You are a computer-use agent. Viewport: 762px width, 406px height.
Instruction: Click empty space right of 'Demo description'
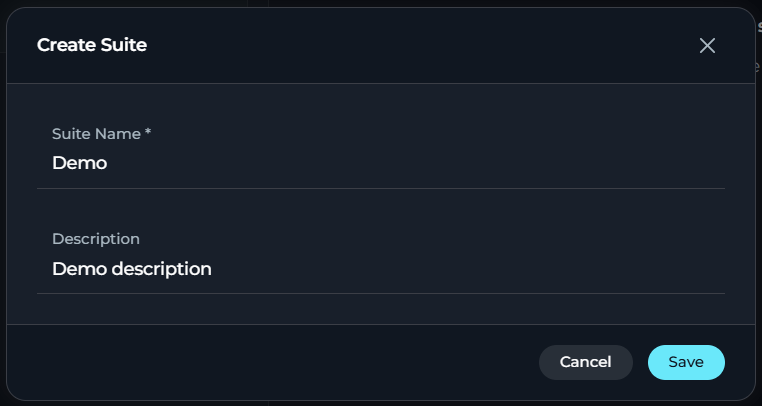[x=467, y=268]
